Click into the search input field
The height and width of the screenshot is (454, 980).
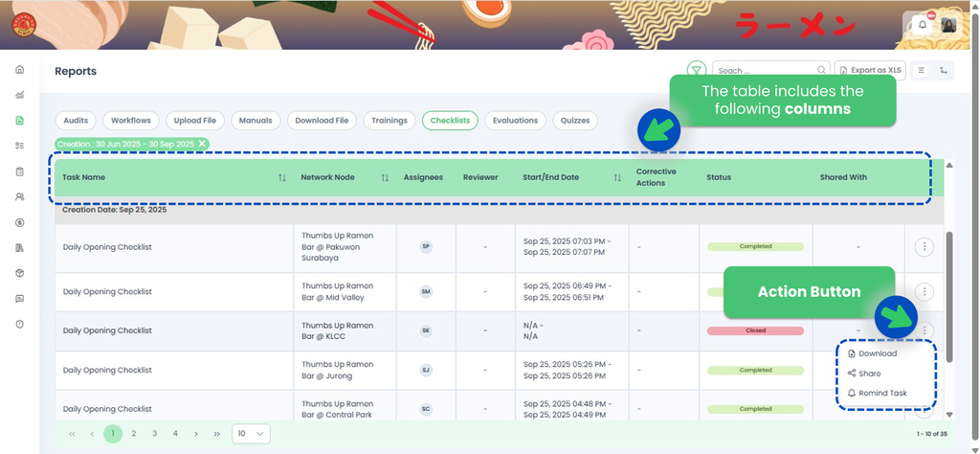[x=766, y=70]
